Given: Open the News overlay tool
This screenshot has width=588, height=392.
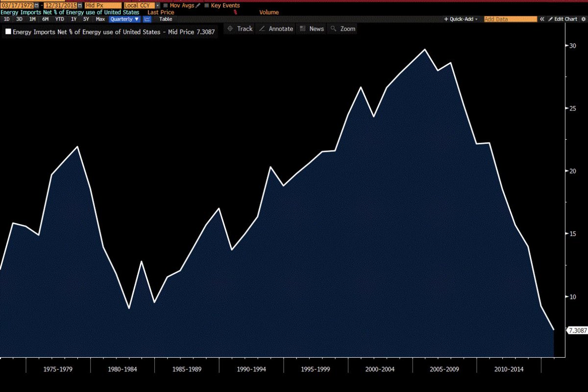Looking at the screenshot, I should click(312, 29).
